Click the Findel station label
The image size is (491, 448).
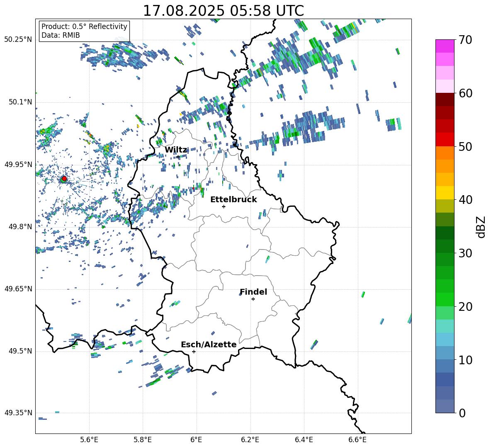[x=253, y=292]
